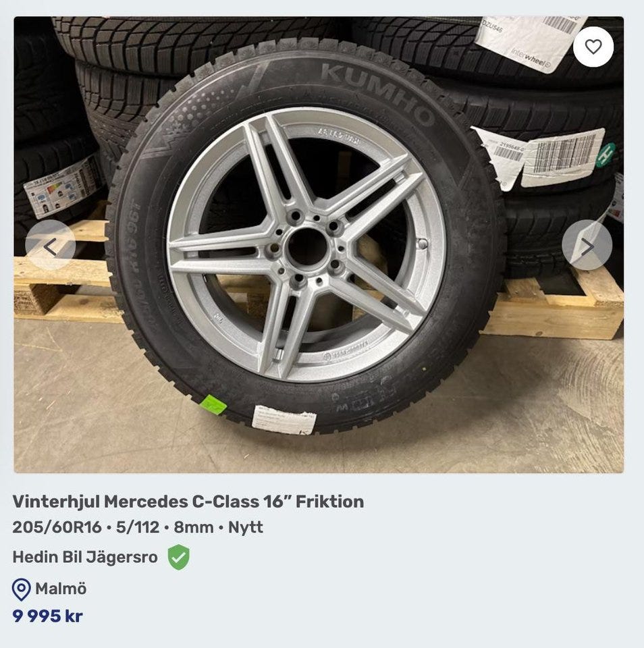
Task: Save listing with the heart icon
Action: point(593,47)
